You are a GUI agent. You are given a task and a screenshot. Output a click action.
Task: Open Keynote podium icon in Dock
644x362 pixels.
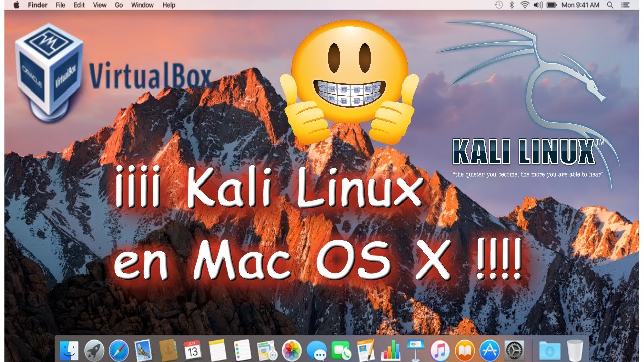[416, 350]
